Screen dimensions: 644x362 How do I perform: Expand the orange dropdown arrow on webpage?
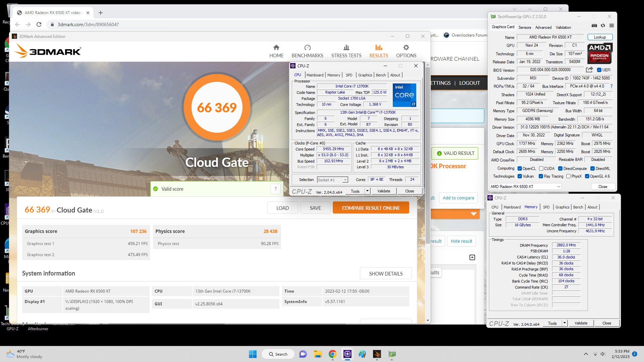pyautogui.click(x=474, y=214)
